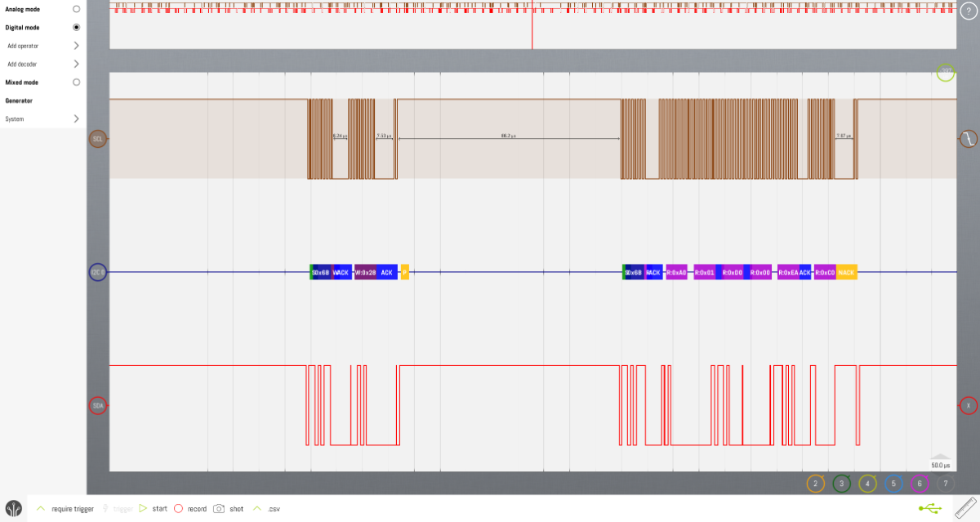Viewport: 980px width, 522px height.
Task: Enable channel 5 with its blue circle
Action: point(893,484)
